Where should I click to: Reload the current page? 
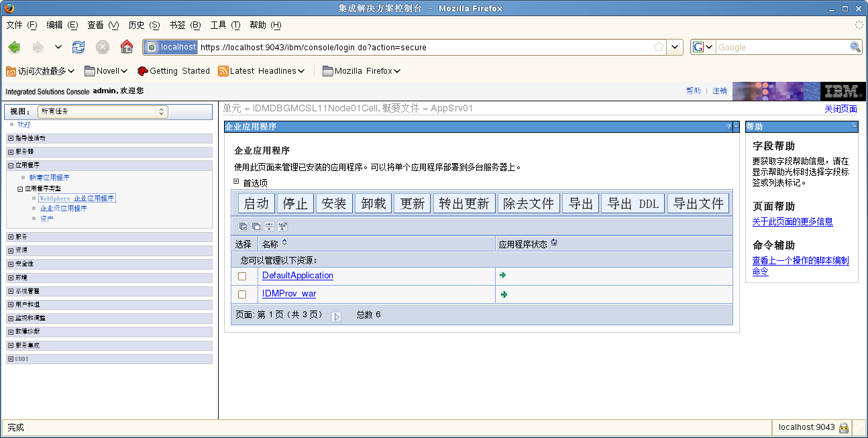[x=78, y=47]
